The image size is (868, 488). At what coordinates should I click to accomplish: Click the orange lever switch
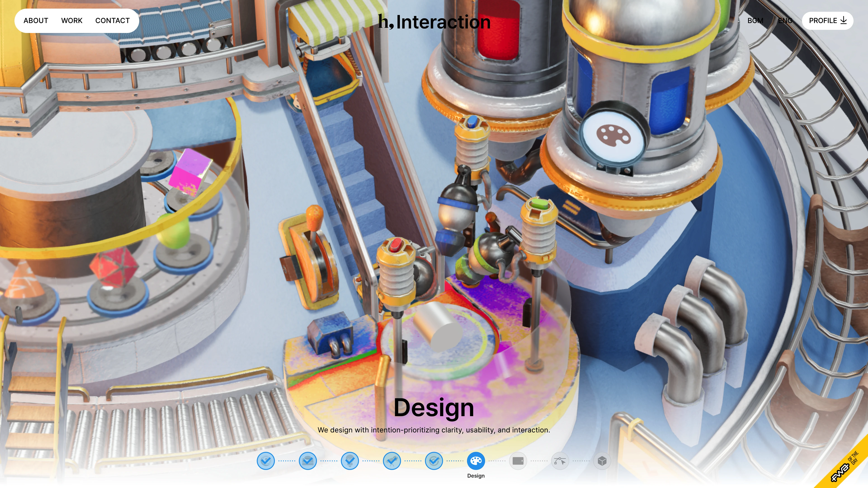[x=312, y=256]
